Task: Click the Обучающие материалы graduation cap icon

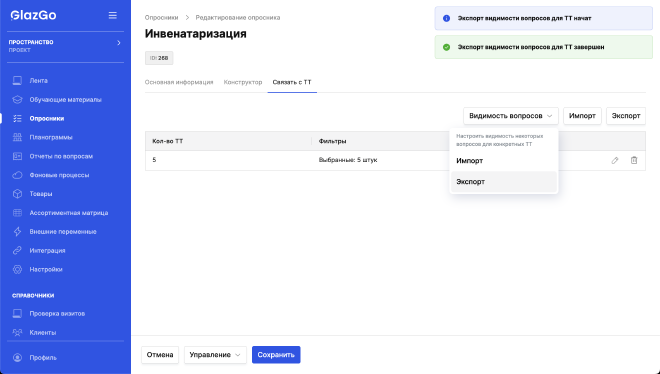Action: (17, 99)
